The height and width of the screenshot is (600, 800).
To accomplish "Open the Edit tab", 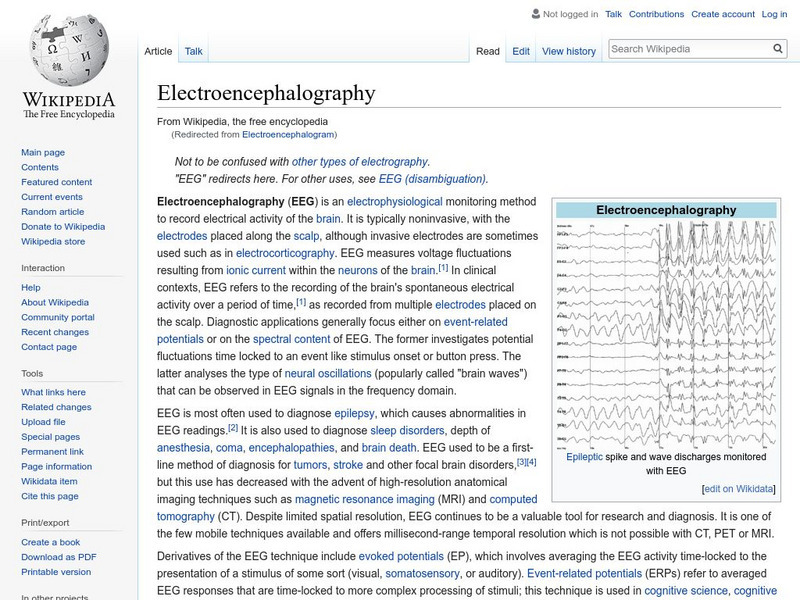I will coord(521,51).
